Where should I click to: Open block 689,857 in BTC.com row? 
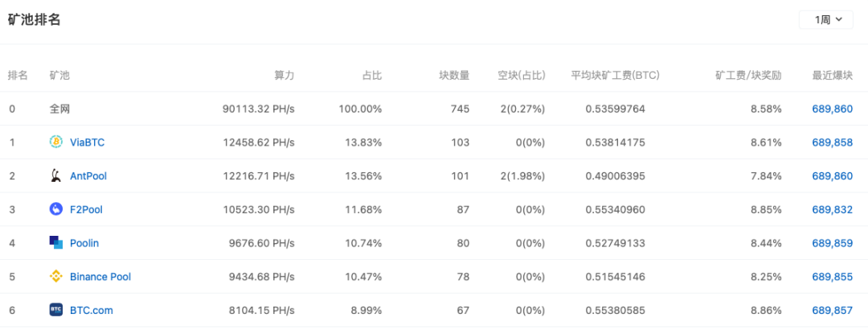click(x=832, y=310)
